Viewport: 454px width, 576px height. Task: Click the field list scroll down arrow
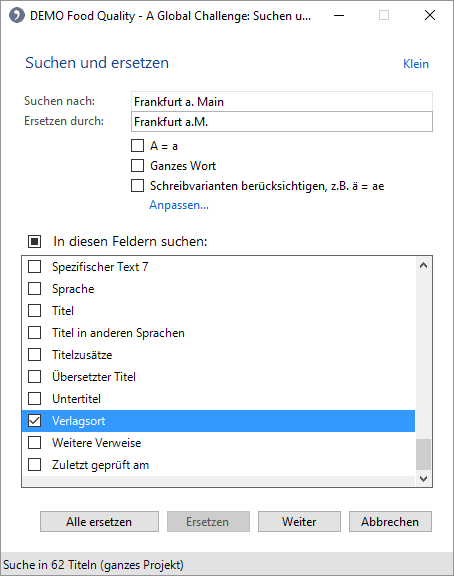coord(423,478)
